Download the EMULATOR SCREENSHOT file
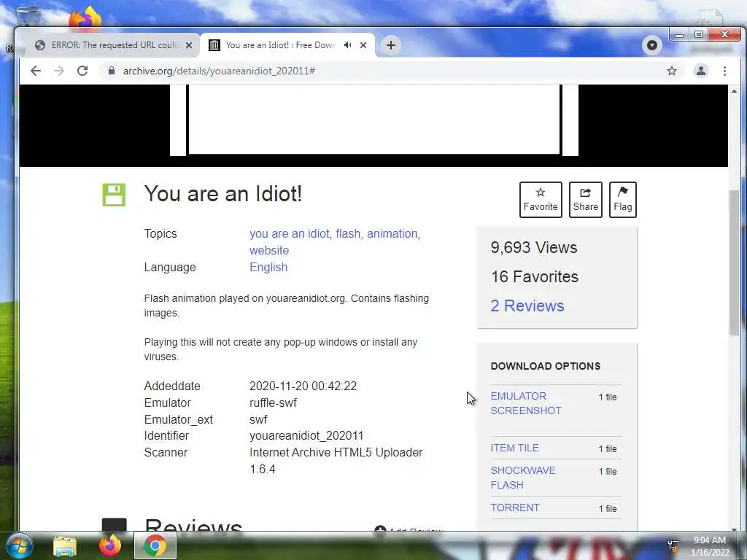Image resolution: width=747 pixels, height=560 pixels. point(526,403)
